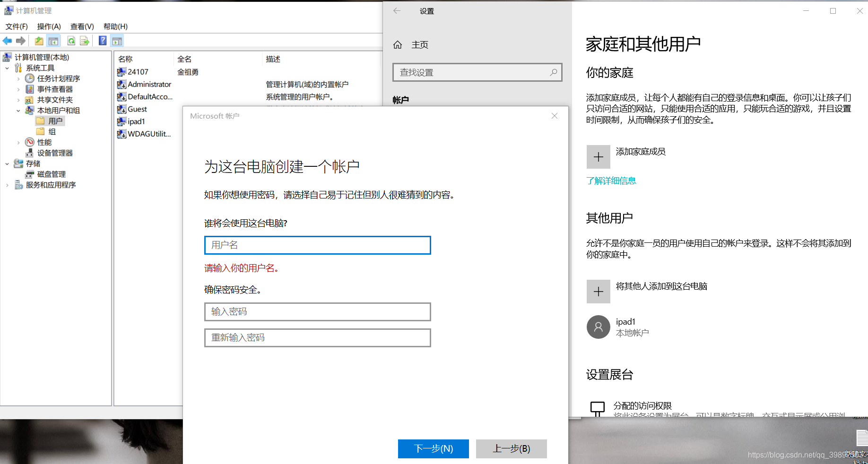Expand the 任务计划程序 tree node
868x464 pixels.
pos(18,78)
